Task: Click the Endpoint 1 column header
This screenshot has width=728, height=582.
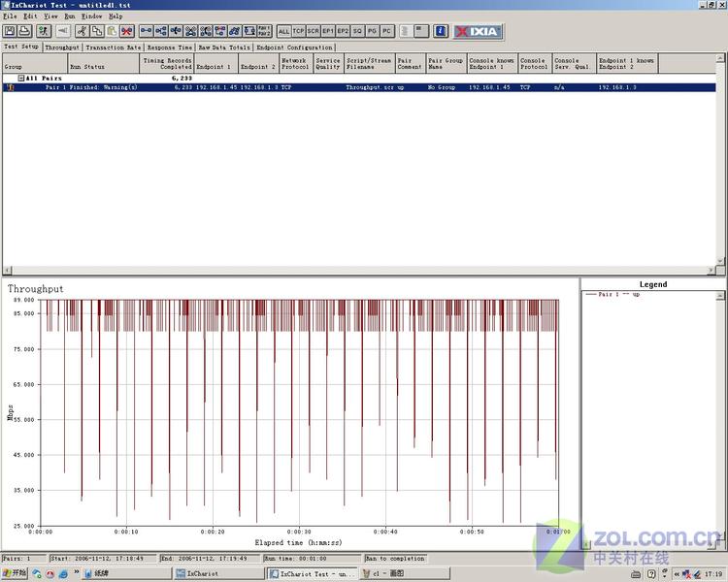Action: pos(216,64)
